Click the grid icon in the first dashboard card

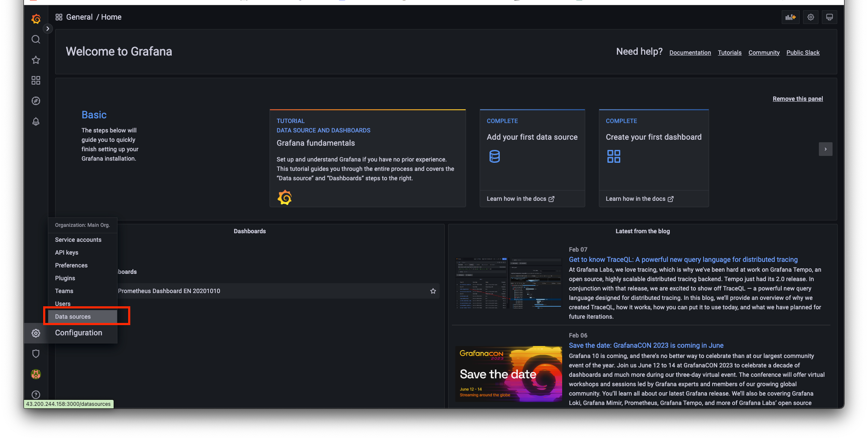(x=614, y=156)
